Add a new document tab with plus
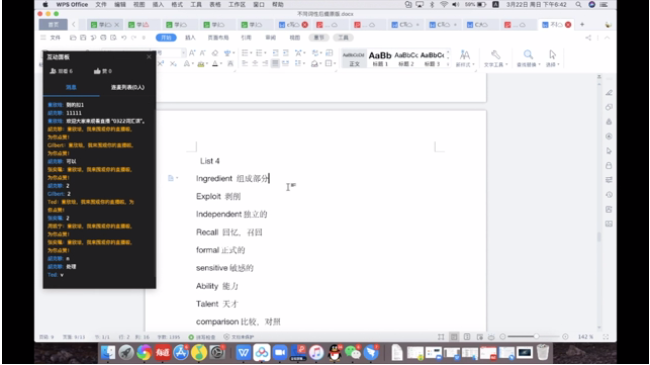The width and height of the screenshot is (650, 365). coord(582,24)
